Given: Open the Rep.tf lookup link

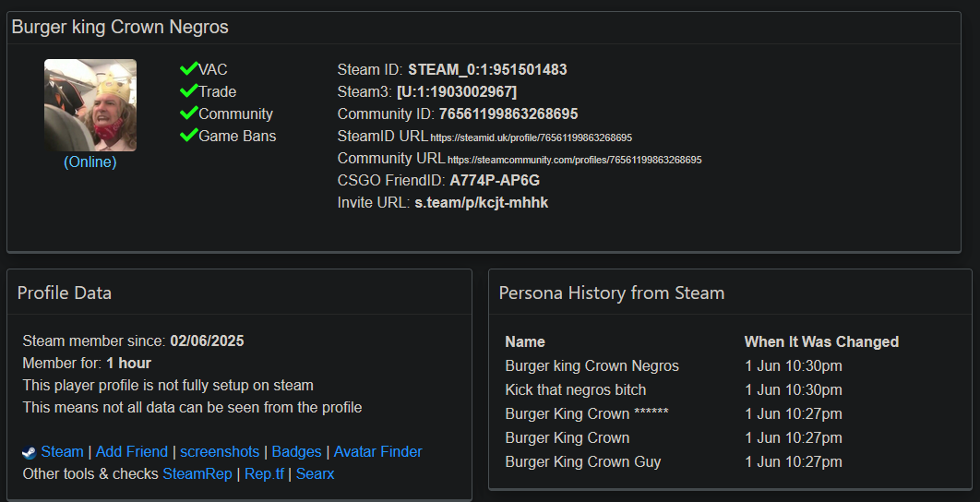Looking at the screenshot, I should point(264,474).
